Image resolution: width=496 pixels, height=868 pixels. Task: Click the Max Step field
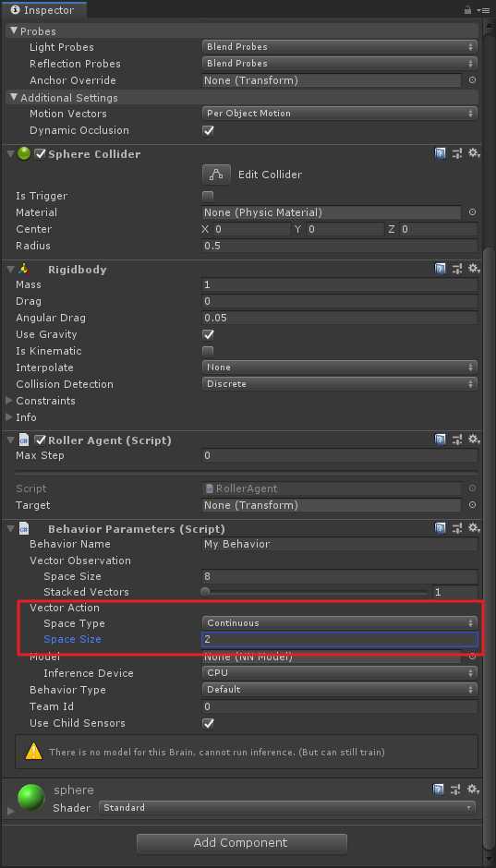(339, 455)
